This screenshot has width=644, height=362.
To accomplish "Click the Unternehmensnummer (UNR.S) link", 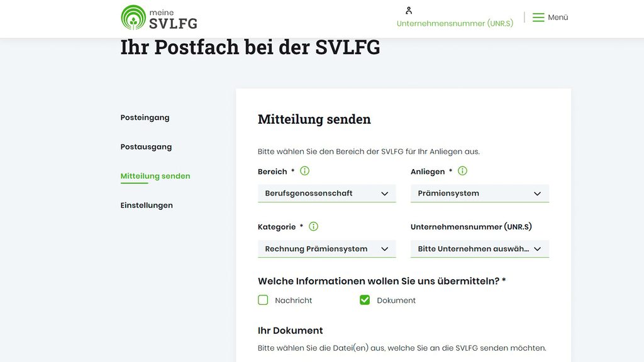I will pos(455,22).
